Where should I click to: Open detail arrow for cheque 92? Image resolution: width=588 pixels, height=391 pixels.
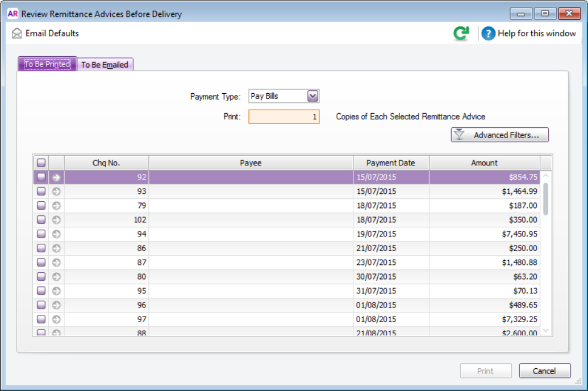(56, 177)
